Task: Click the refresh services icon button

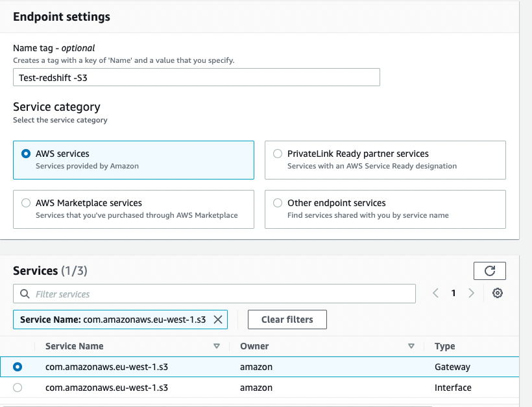Action: (490, 271)
